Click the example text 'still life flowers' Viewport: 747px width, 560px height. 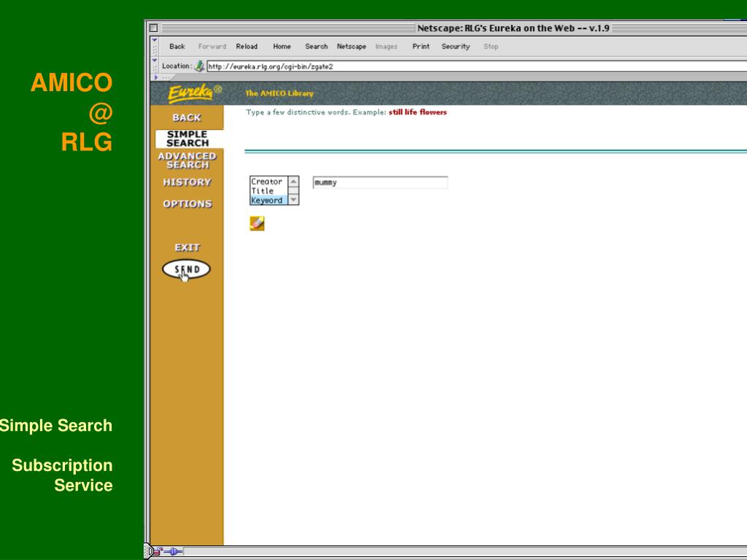click(418, 112)
